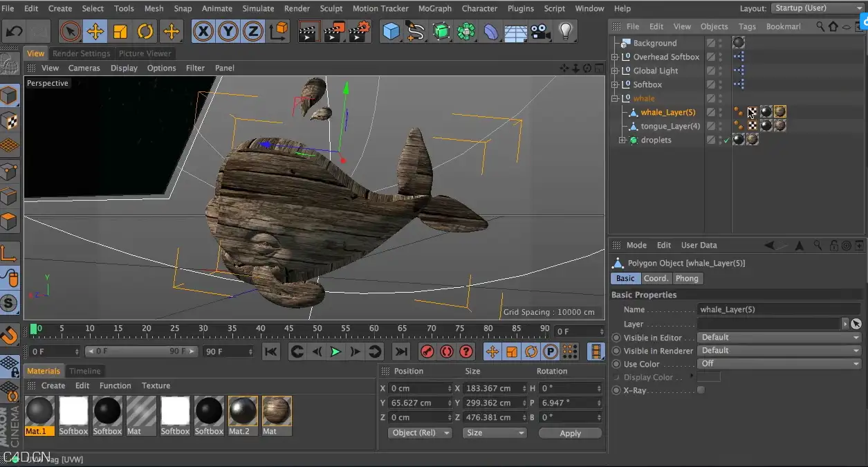Click the Undo arrow icon
The image size is (868, 467).
point(15,31)
